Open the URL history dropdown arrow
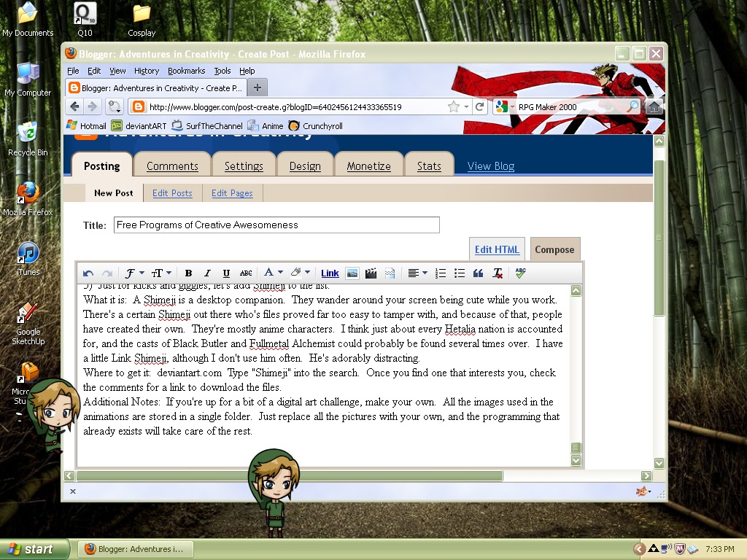This screenshot has height=560, width=747. [x=466, y=106]
